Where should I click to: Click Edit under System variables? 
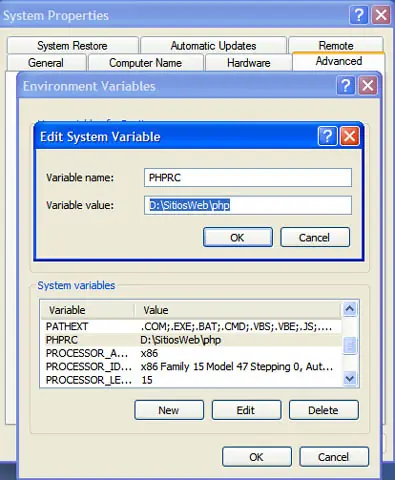[x=246, y=410]
